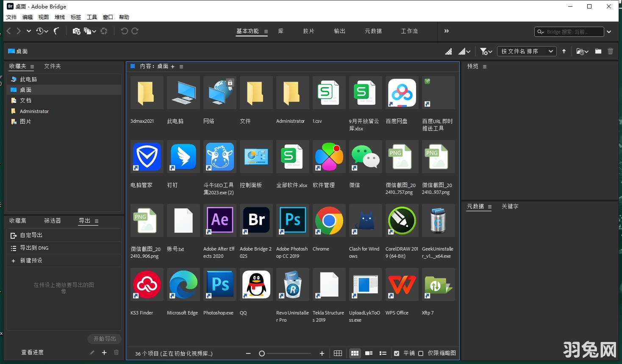Open the sort dropdown 按文件名排序

[x=527, y=51]
